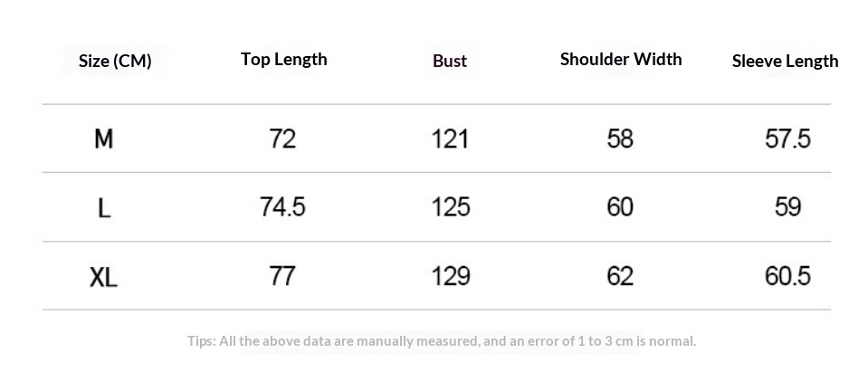
Task: Click the Sleeve Length header
Action: pos(785,62)
